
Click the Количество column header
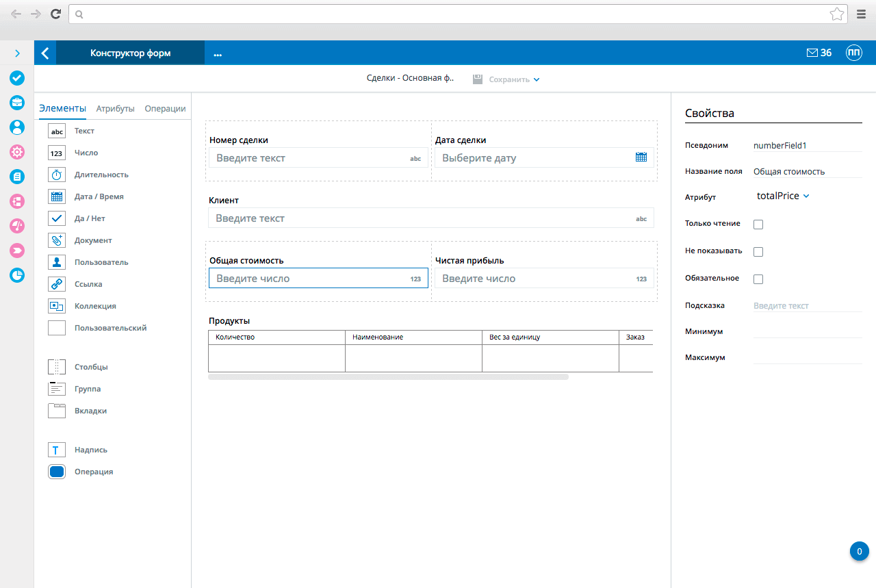click(x=276, y=337)
